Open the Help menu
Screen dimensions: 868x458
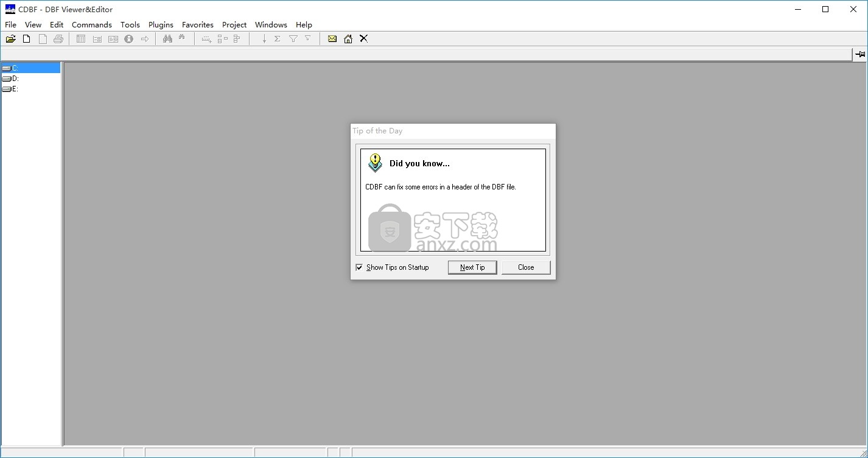[304, 25]
